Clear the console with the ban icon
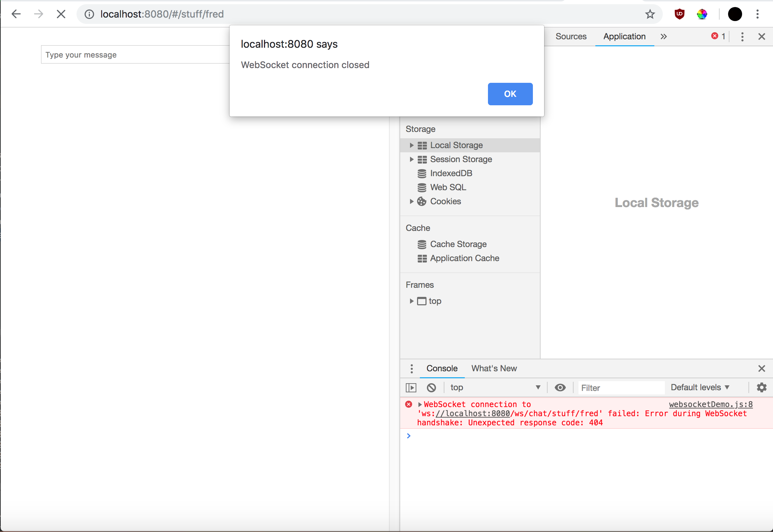The width and height of the screenshot is (773, 532). pyautogui.click(x=431, y=387)
